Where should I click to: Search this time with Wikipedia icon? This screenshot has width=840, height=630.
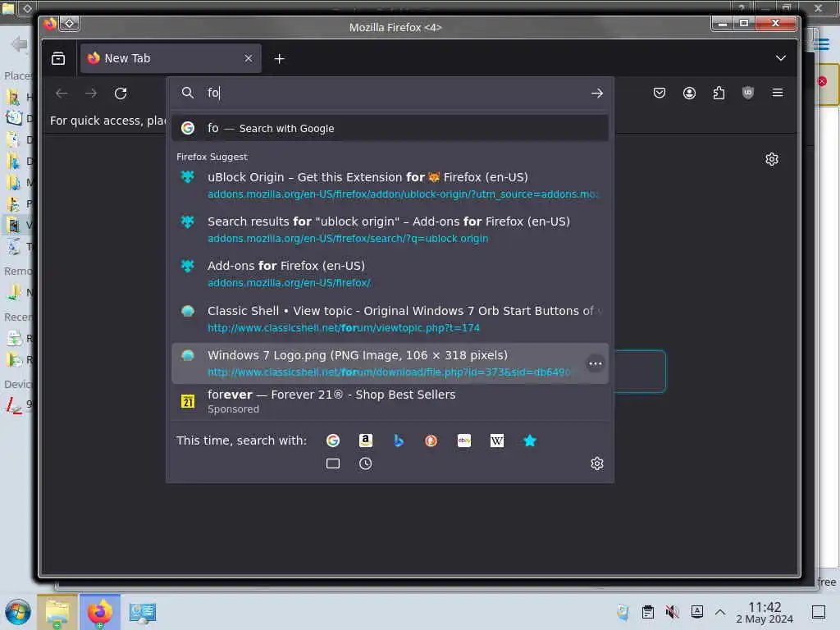pos(496,441)
